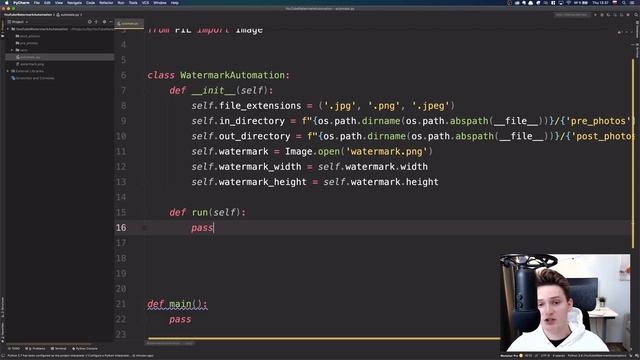
Task: Click the project name breadcrumb
Action: 28,15
